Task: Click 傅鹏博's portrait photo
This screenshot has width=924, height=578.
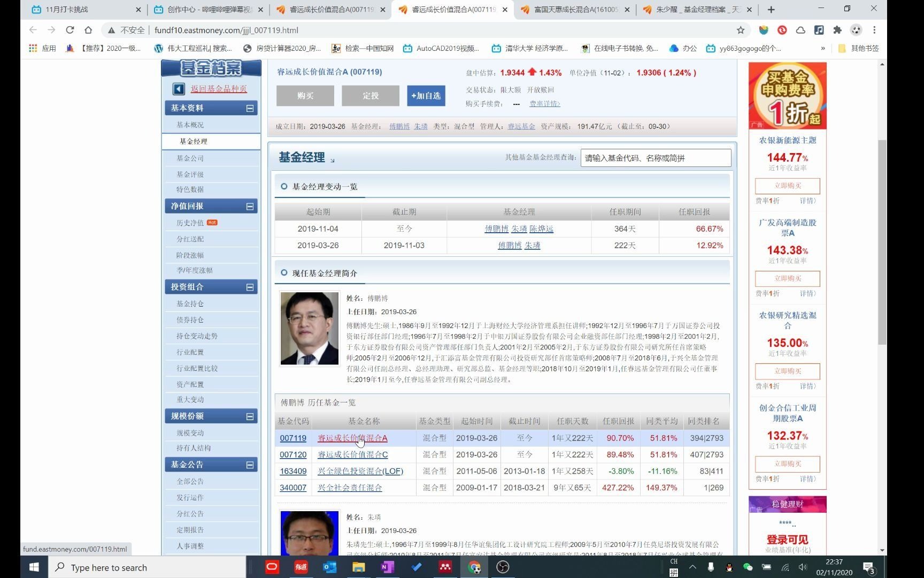Action: click(x=309, y=328)
